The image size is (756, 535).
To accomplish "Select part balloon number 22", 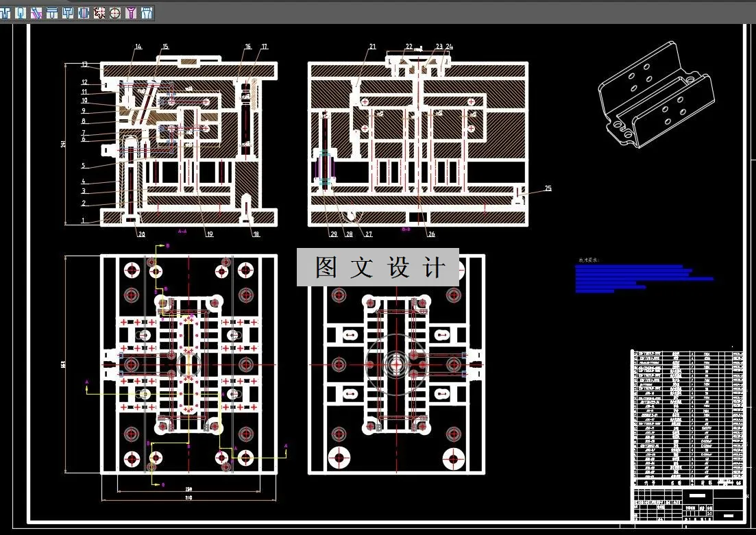I will pyautogui.click(x=409, y=47).
